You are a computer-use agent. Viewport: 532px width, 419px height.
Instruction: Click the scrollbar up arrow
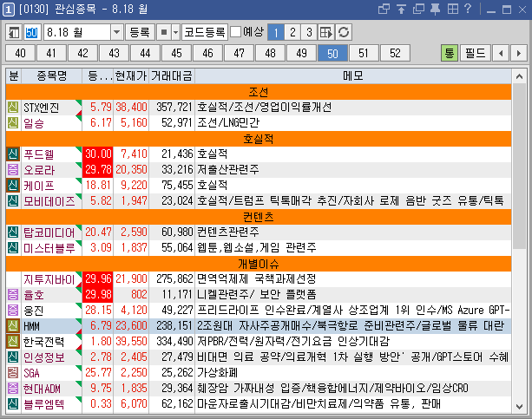tap(519, 76)
